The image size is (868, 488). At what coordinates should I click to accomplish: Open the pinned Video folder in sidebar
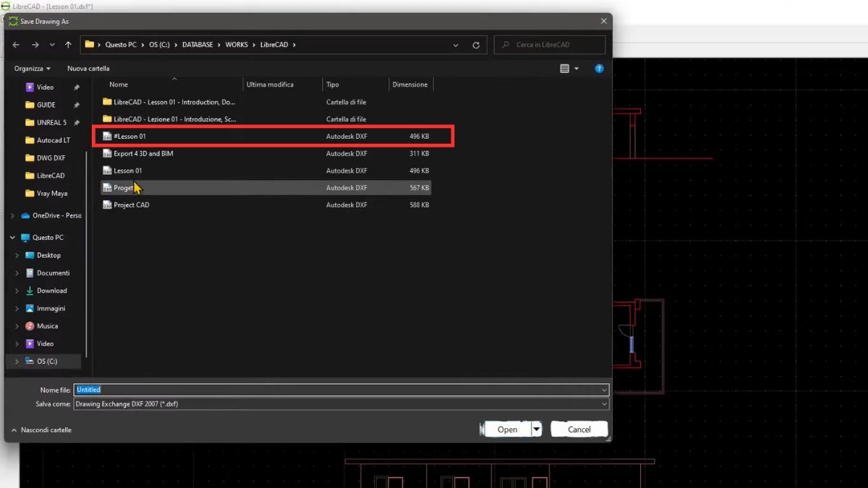[x=45, y=87]
